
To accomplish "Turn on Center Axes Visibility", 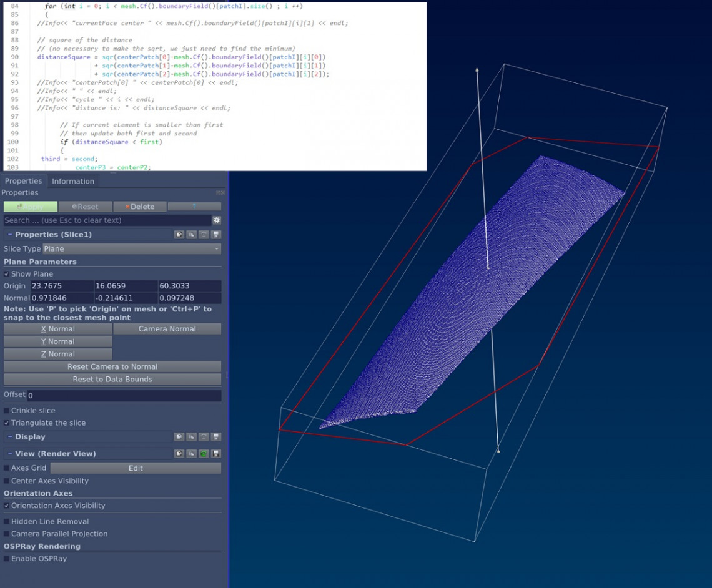I will point(6,481).
